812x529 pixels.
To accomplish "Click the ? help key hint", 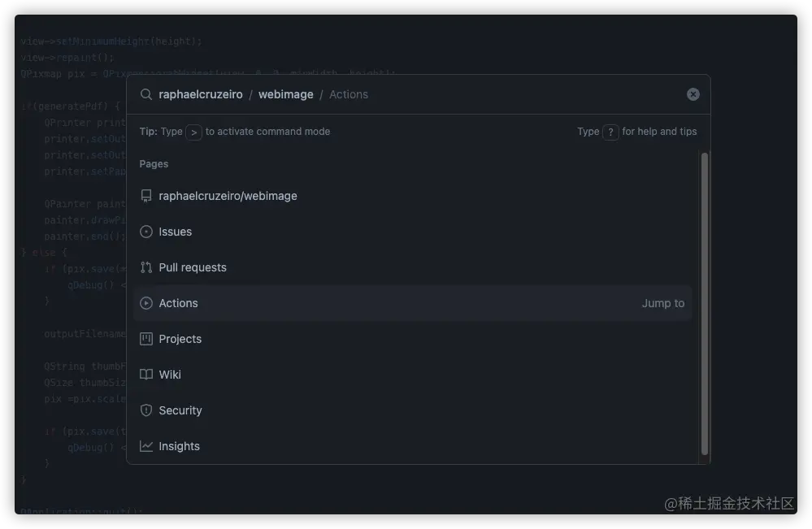I will pyautogui.click(x=610, y=132).
